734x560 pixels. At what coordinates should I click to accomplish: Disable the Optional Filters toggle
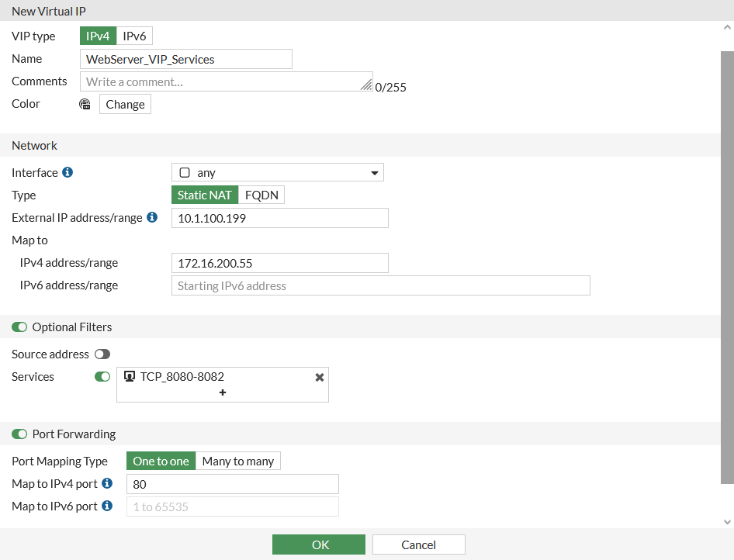[19, 327]
